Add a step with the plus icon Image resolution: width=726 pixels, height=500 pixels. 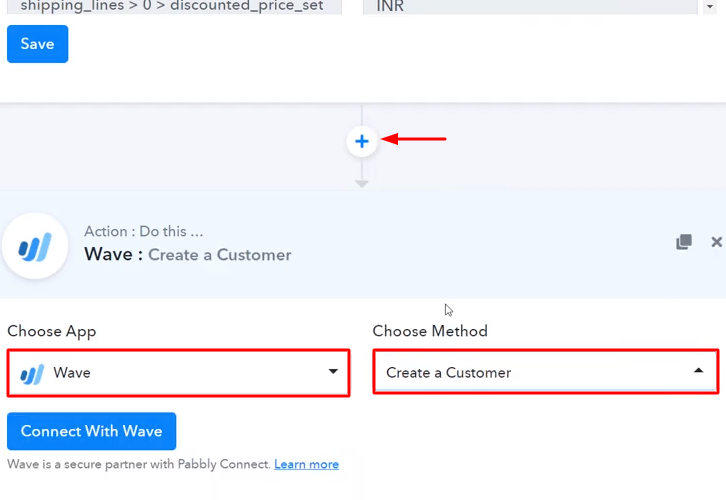click(362, 141)
